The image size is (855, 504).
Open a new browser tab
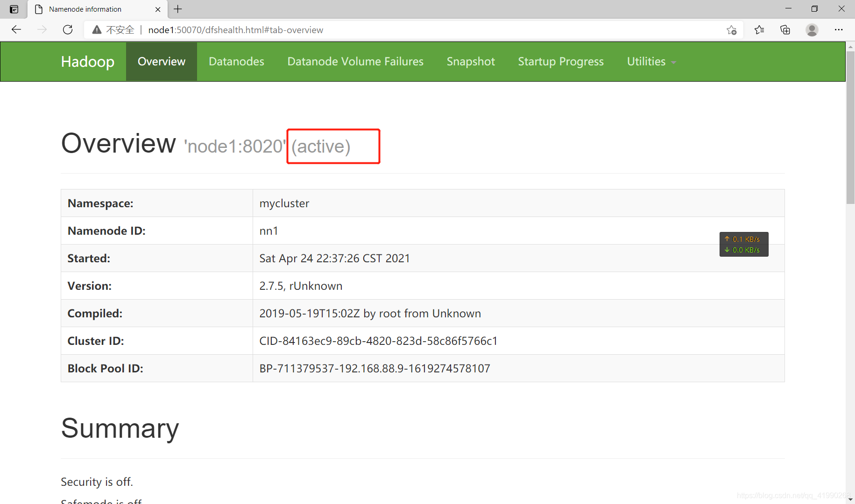click(178, 9)
